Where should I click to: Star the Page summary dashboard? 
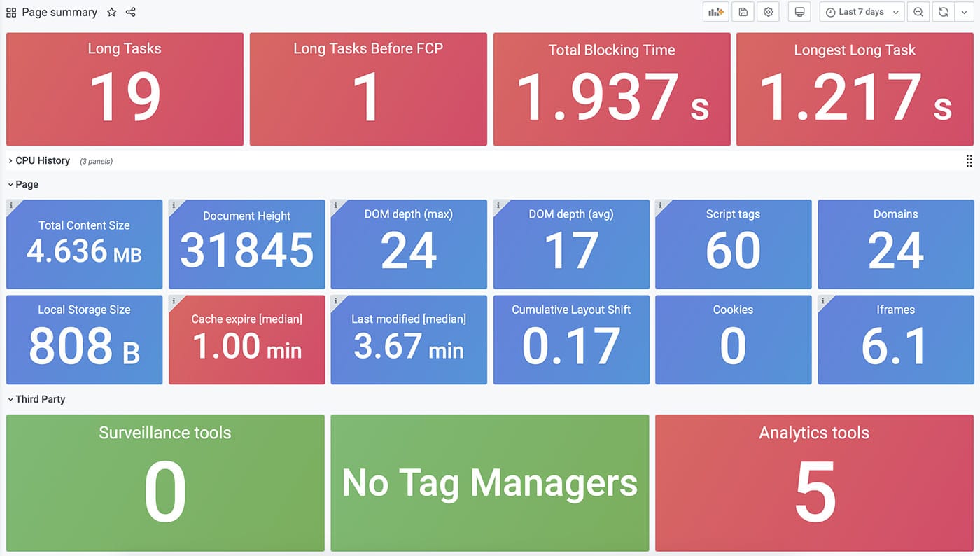pyautogui.click(x=112, y=13)
